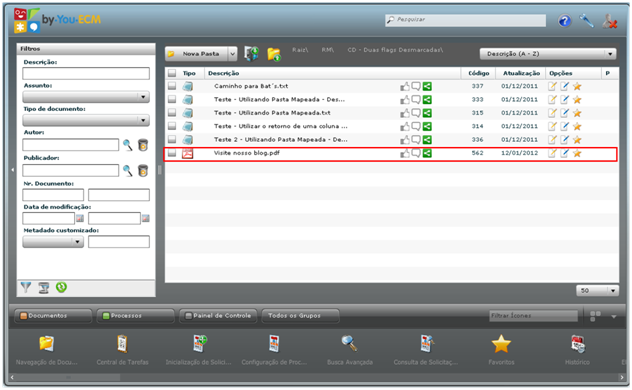This screenshot has width=632, height=390.
Task: Clear the Autor field with trash icon
Action: coord(143,145)
